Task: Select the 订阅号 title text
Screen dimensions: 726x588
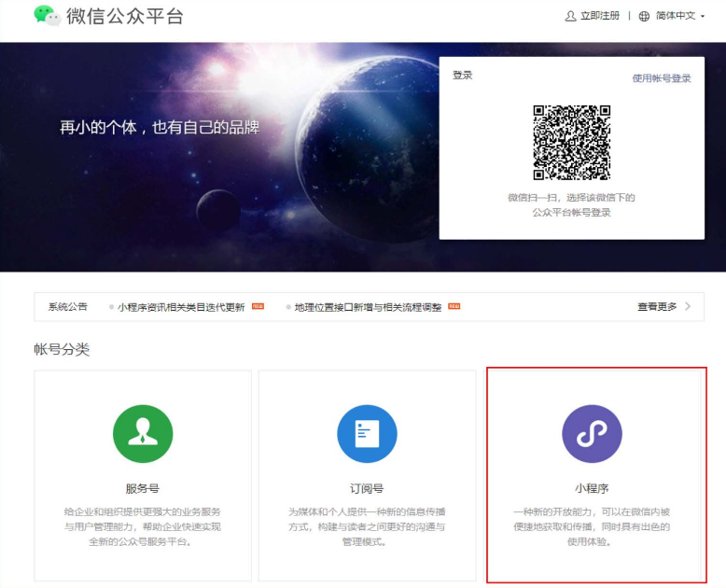Action: pyautogui.click(x=367, y=488)
